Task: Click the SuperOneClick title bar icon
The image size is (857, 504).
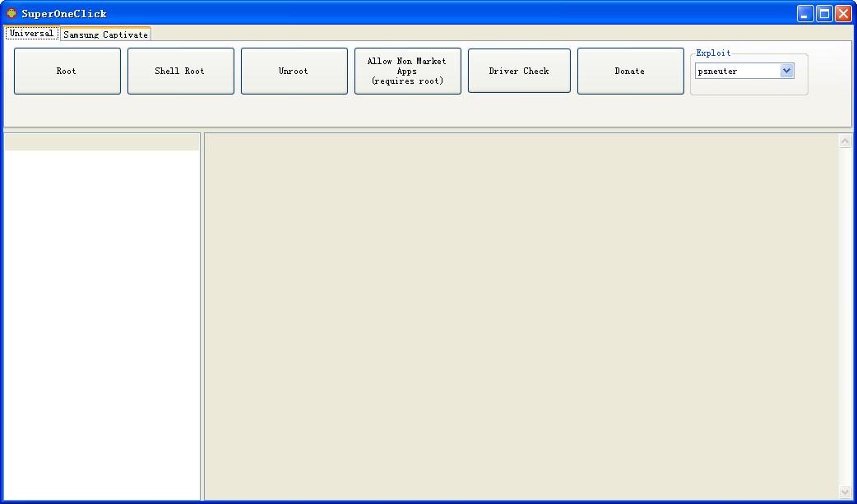Action: click(x=12, y=13)
